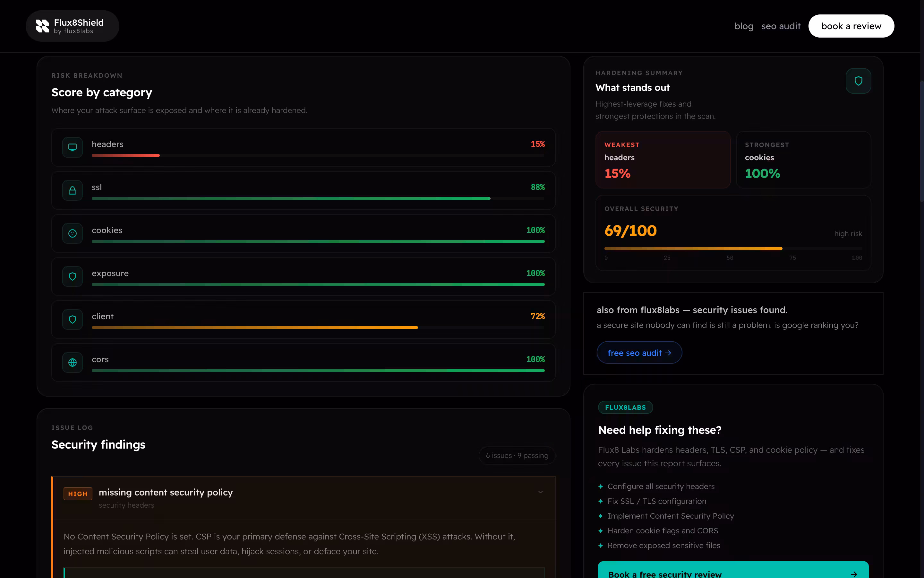
Task: Click the OVERALL SECURITY label
Action: (x=641, y=209)
